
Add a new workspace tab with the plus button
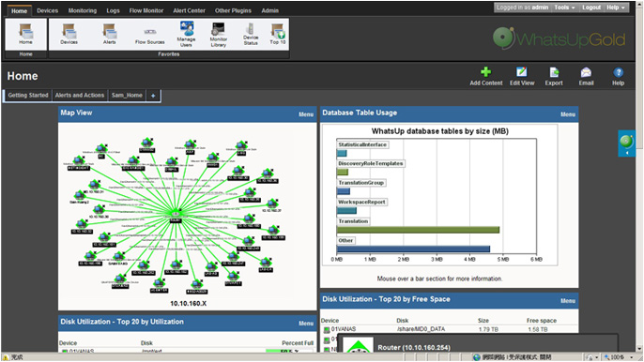pos(153,96)
